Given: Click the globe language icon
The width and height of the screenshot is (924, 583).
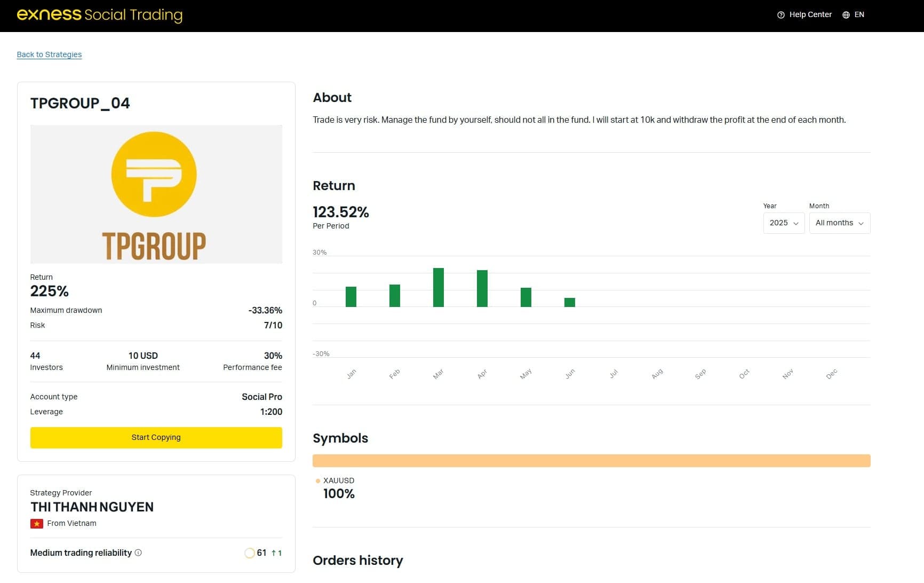Looking at the screenshot, I should coord(846,15).
